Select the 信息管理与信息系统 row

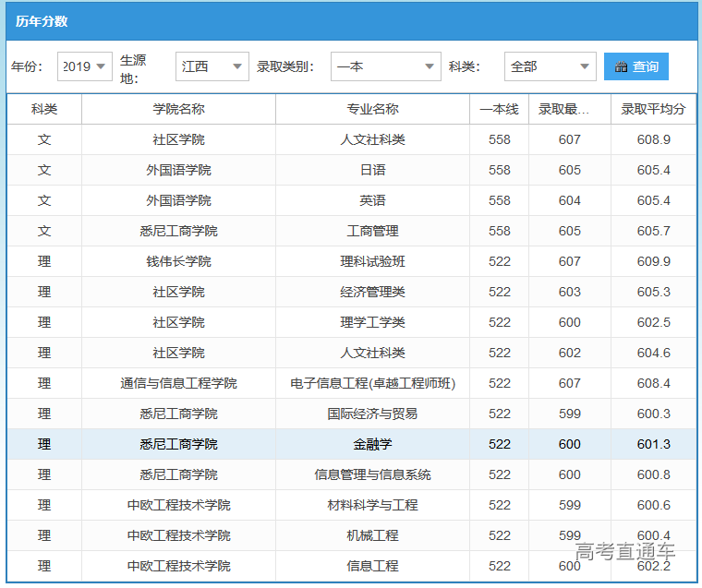click(372, 474)
